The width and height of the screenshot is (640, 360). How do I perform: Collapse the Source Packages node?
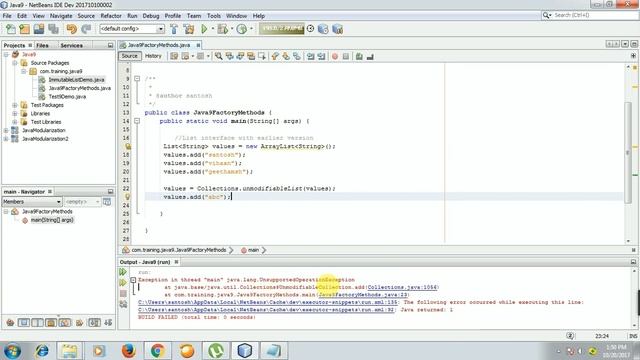pyautogui.click(x=15, y=63)
